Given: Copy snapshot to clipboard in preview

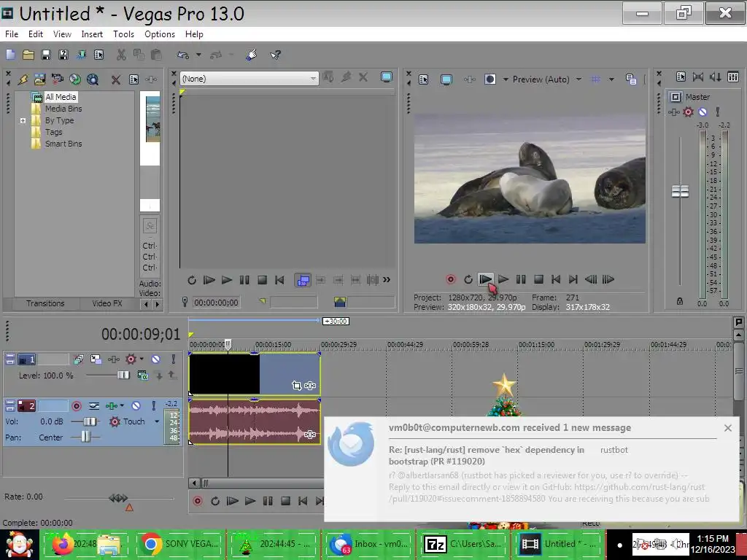Looking at the screenshot, I should click(x=631, y=79).
